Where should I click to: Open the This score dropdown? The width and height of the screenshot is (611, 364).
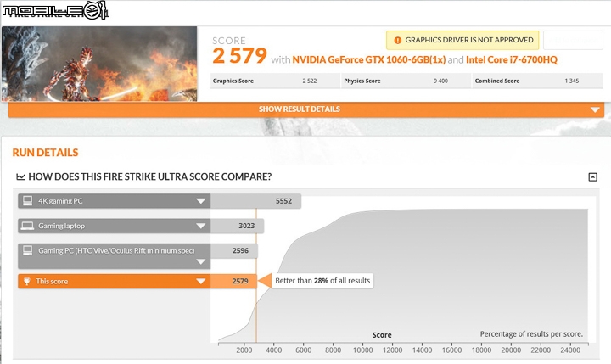200,282
